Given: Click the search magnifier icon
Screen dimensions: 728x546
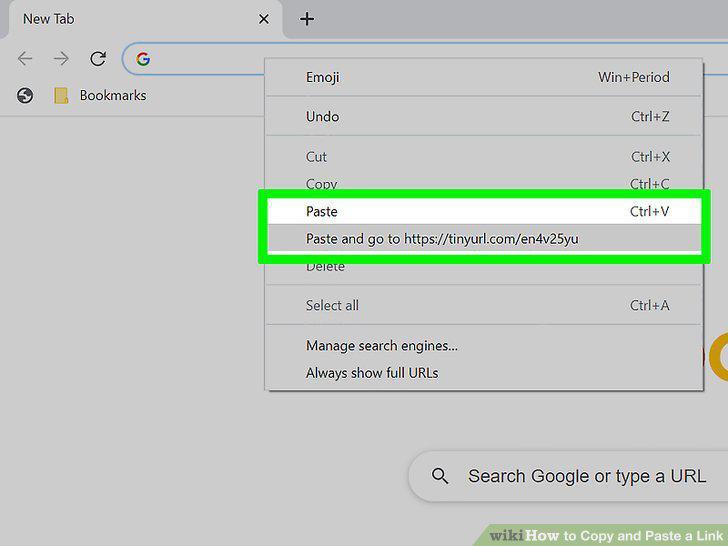Looking at the screenshot, I should click(440, 476).
